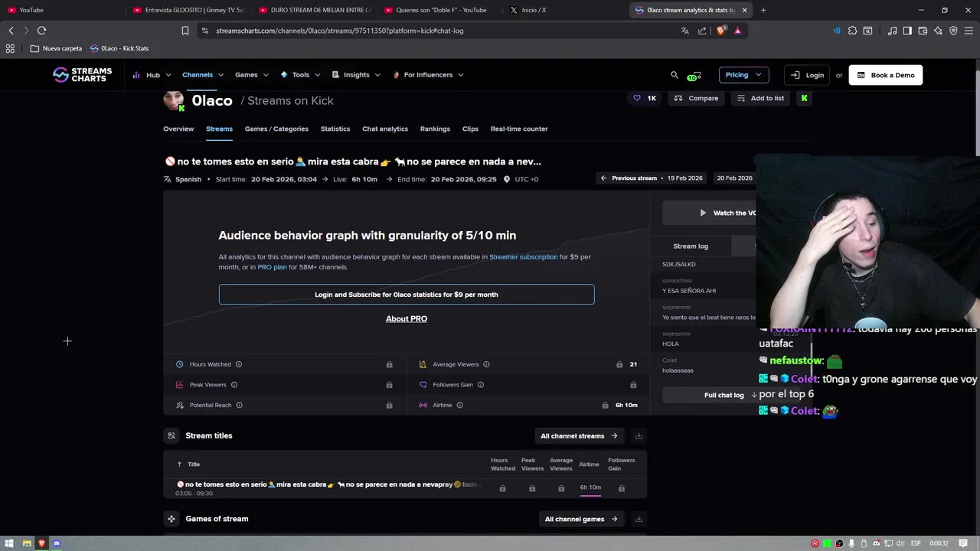Sort the stream titles by Title column arrow
980x551 pixels.
point(179,465)
